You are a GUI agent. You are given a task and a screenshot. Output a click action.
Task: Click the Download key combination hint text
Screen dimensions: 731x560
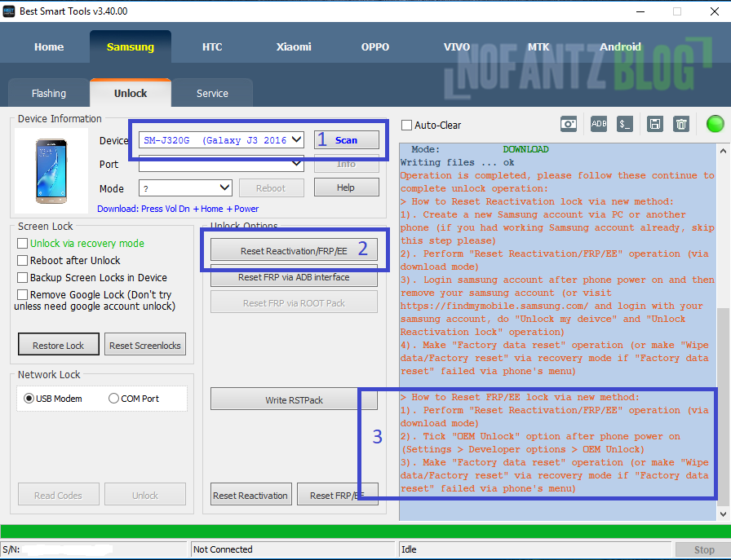pyautogui.click(x=178, y=209)
